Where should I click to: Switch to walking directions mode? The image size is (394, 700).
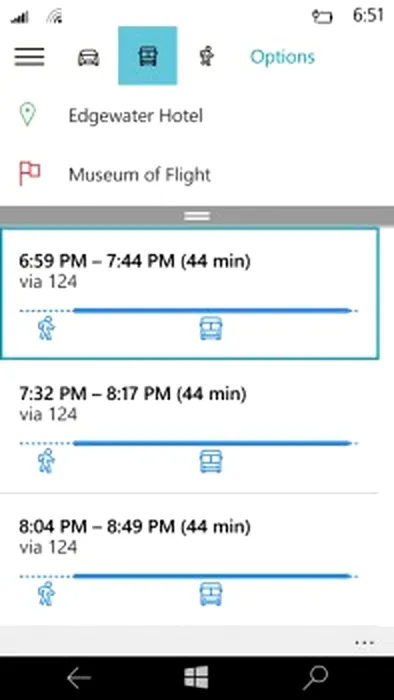(206, 57)
